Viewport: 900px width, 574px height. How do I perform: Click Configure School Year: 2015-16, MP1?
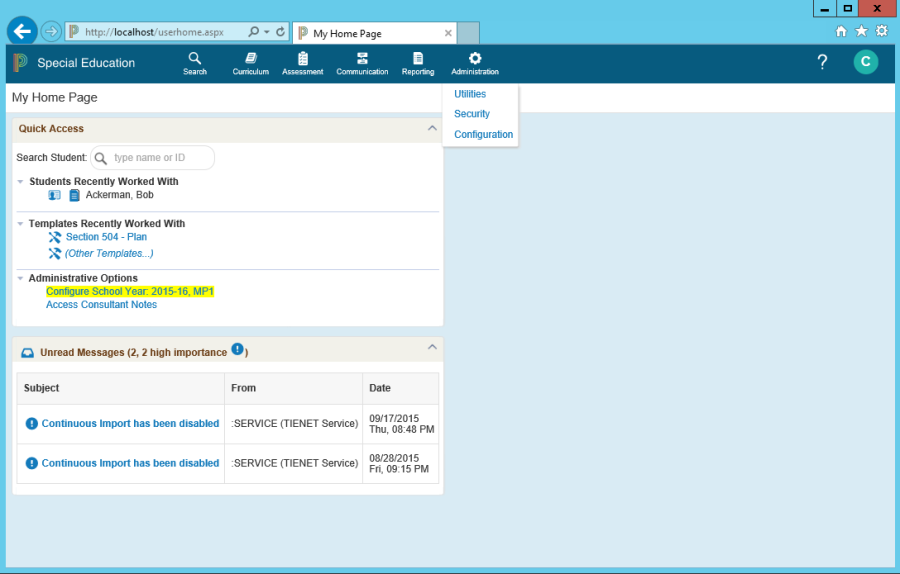pos(130,291)
